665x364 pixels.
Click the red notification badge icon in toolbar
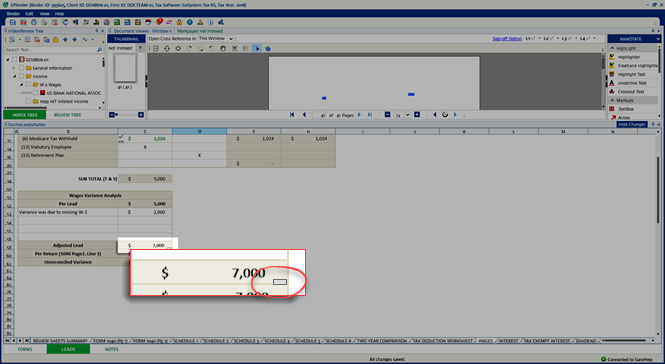[x=159, y=22]
